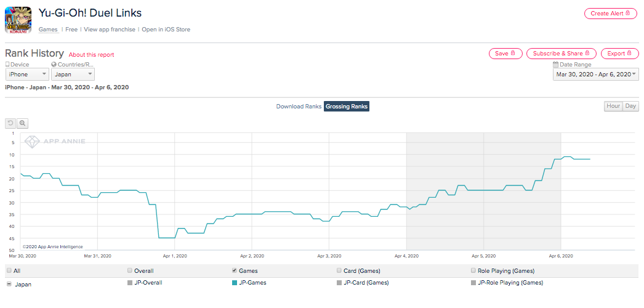Click the JP-Overall legend color swatch
Image resolution: width=644 pixels, height=308 pixels.
(130, 283)
